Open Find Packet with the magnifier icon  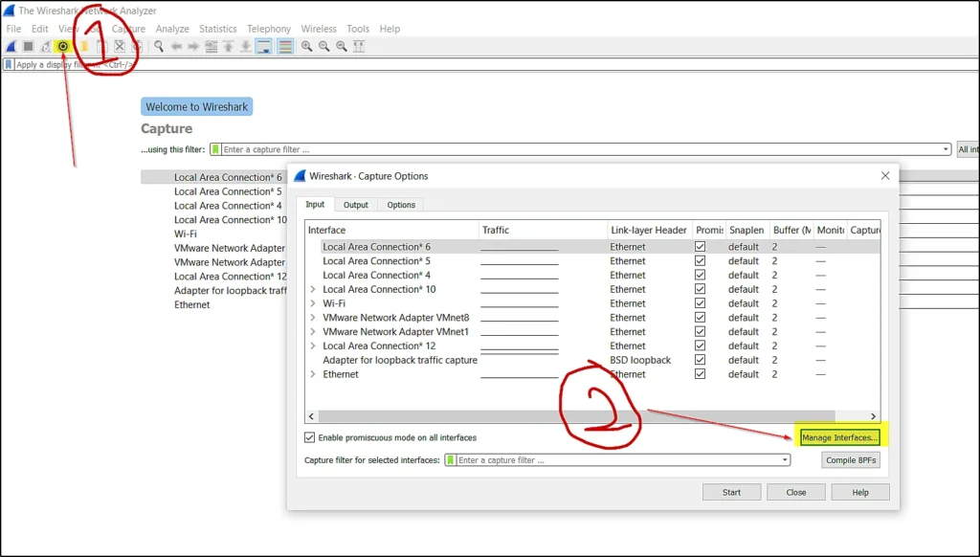[x=159, y=46]
